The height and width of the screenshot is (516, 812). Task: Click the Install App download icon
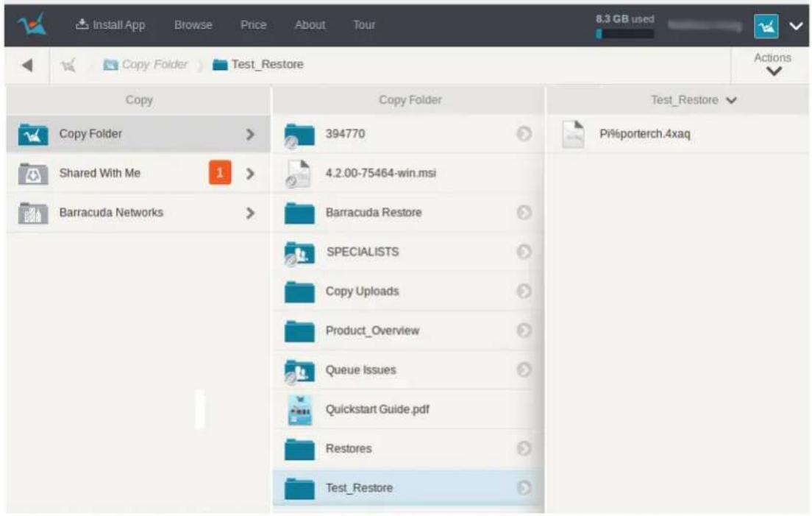tap(82, 24)
